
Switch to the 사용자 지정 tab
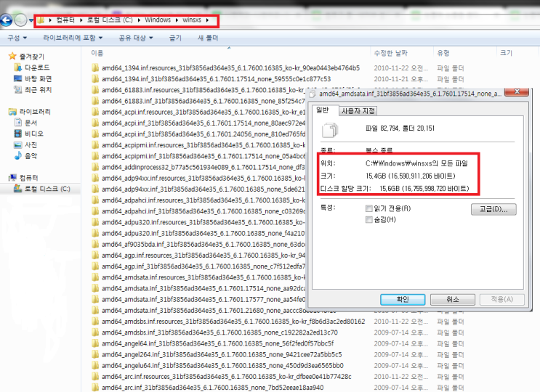358,111
